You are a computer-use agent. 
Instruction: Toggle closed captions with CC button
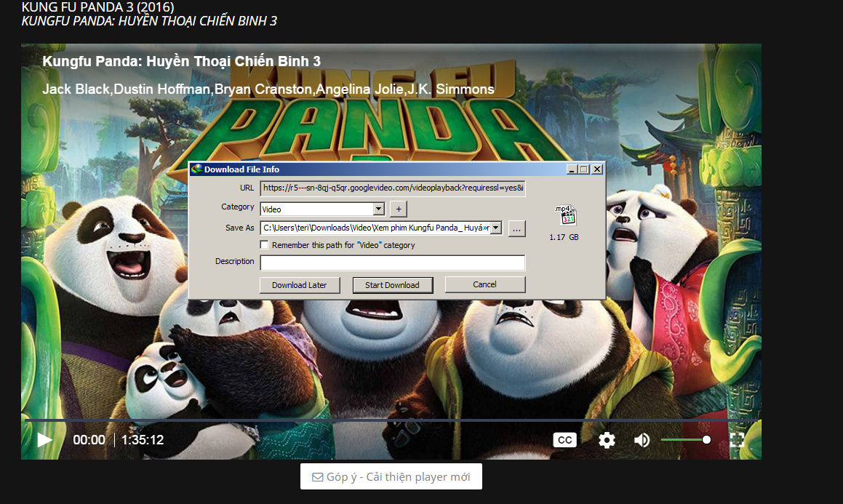[564, 440]
